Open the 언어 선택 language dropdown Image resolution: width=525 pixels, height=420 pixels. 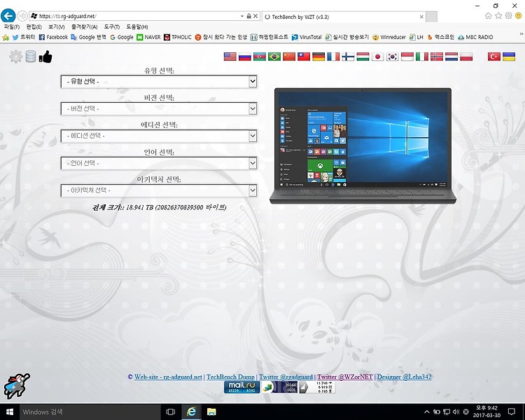(159, 163)
